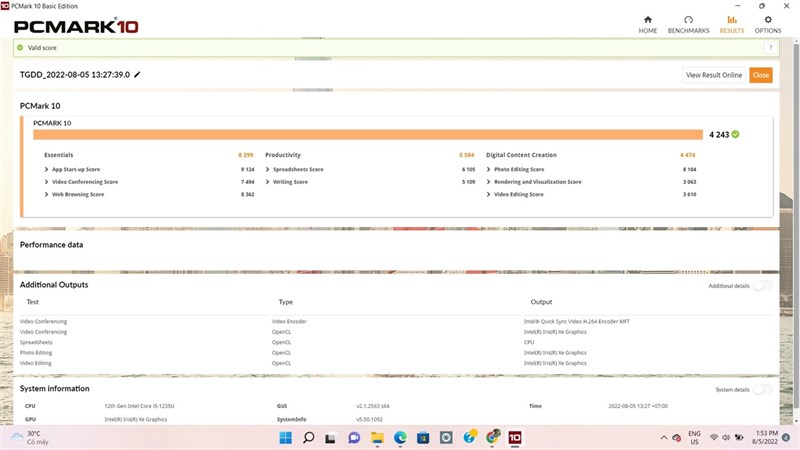Open the Chat app on taskbar
800x450 pixels.
(x=354, y=437)
